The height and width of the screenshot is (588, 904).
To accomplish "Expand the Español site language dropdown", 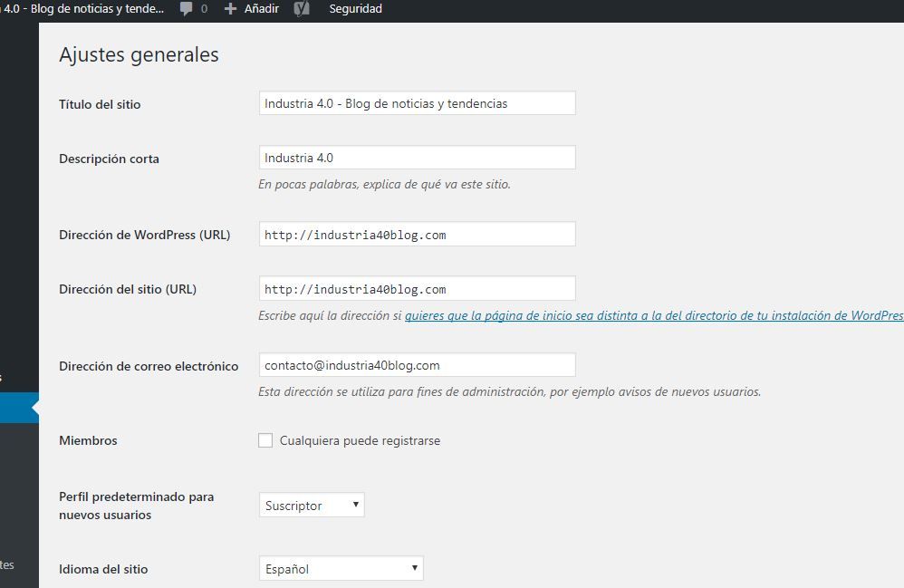I will click(x=341, y=568).
